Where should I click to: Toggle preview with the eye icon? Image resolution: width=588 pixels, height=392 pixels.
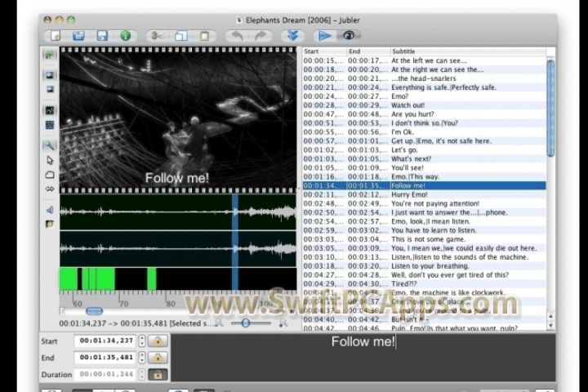[x=349, y=36]
